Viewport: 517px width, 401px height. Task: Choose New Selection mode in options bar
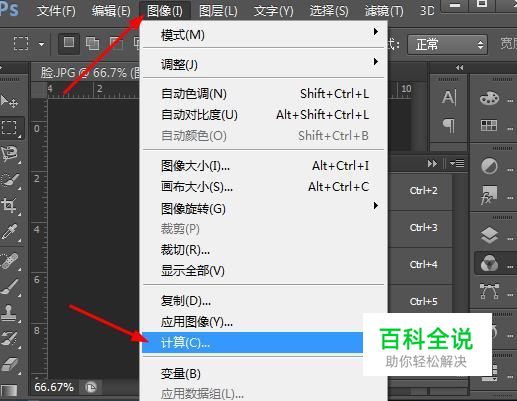coord(69,43)
